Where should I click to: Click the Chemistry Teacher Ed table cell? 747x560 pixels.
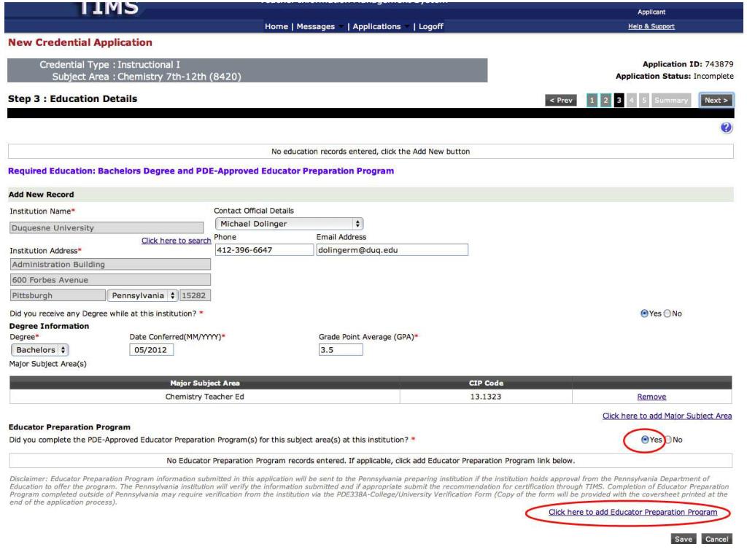(205, 397)
